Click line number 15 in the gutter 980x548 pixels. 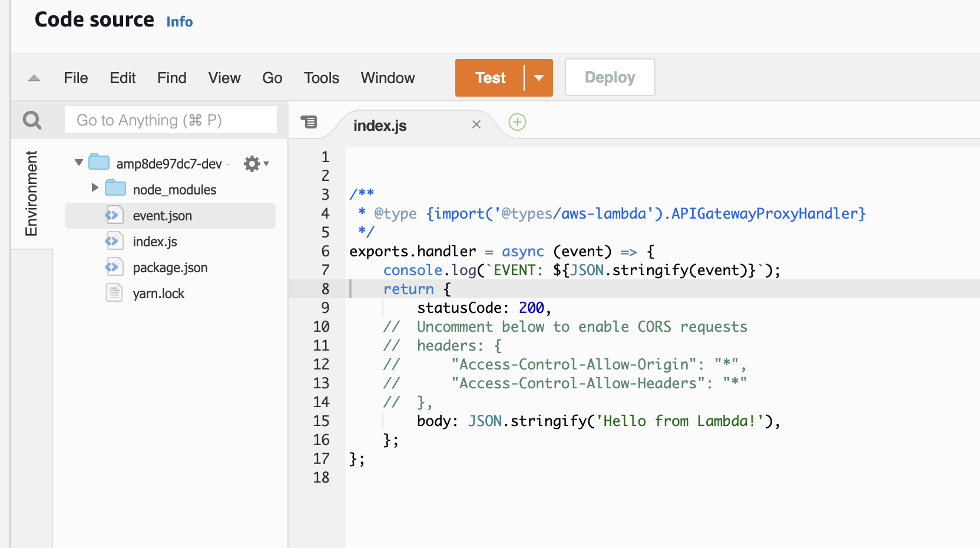pos(321,421)
